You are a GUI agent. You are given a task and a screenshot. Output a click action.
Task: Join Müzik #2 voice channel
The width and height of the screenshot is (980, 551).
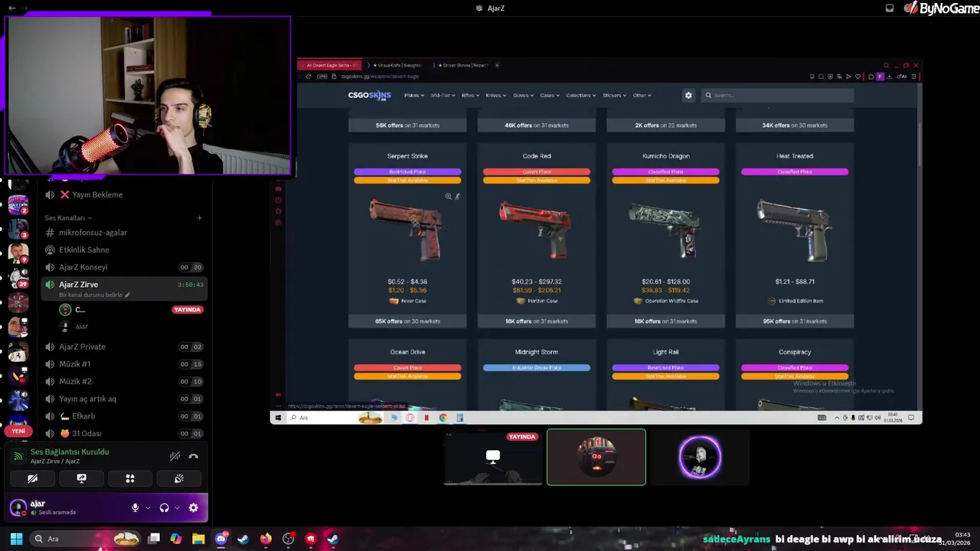[75, 381]
